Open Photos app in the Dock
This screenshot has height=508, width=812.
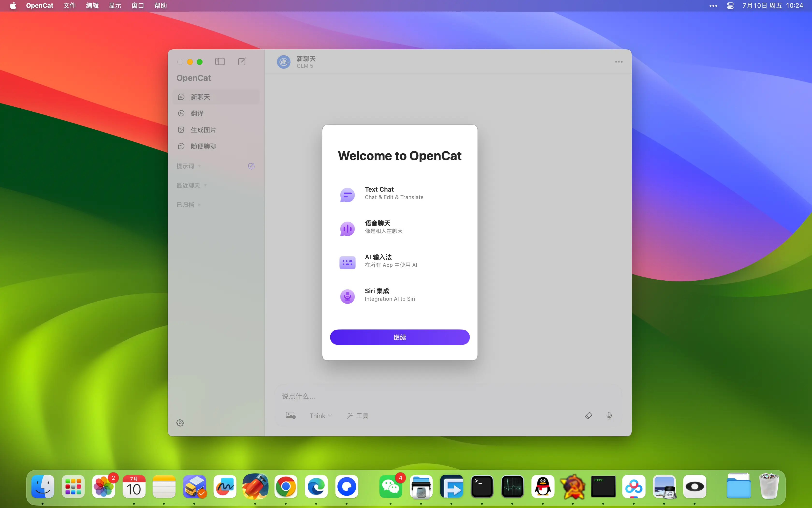[103, 486]
